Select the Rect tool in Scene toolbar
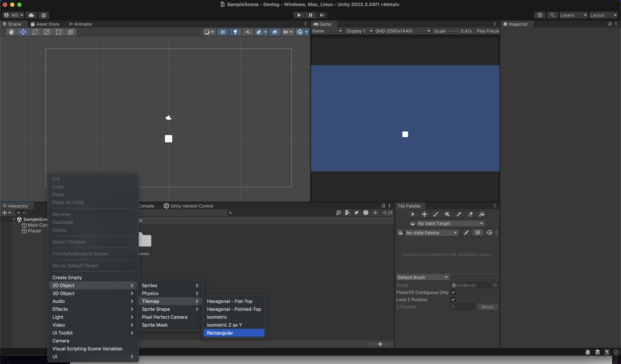The width and height of the screenshot is (621, 364). 59,32
